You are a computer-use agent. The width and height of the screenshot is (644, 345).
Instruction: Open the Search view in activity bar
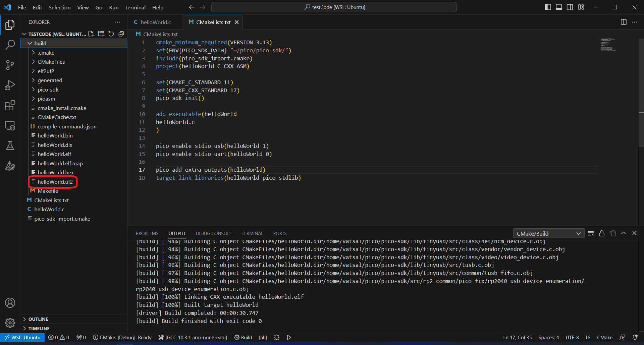coord(10,45)
